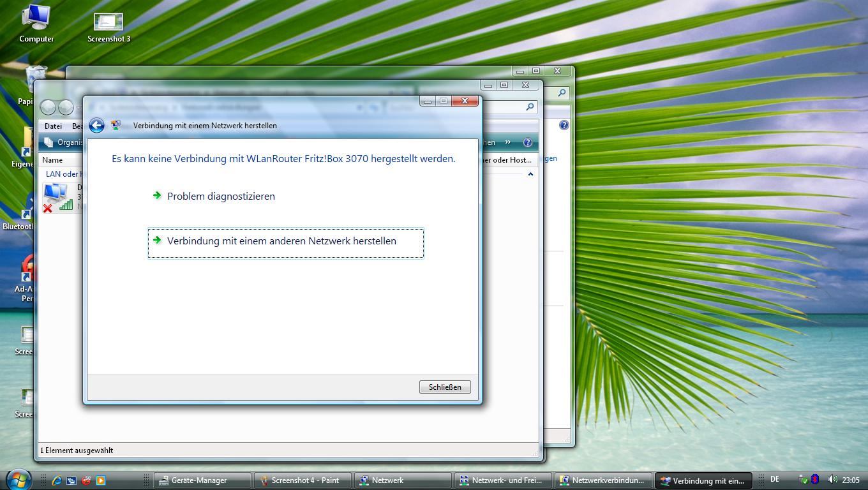
Task: Click the blue back arrow in the wizard
Action: (x=96, y=126)
